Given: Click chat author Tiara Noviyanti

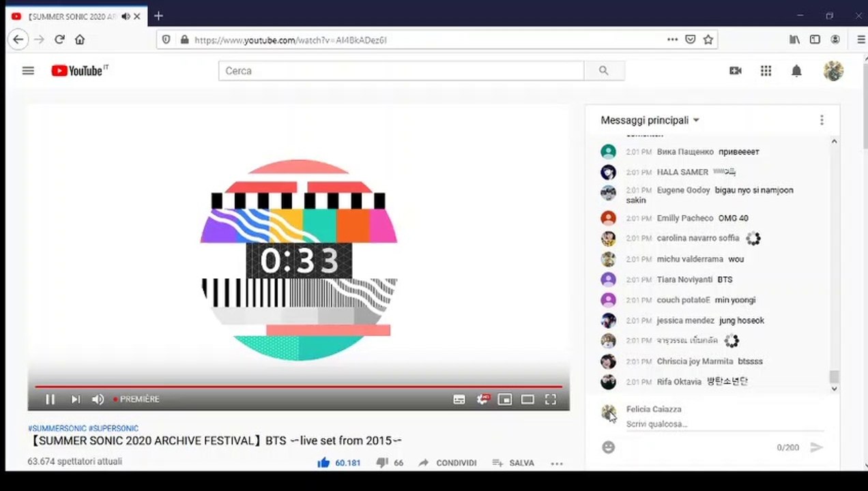Looking at the screenshot, I should point(684,280).
